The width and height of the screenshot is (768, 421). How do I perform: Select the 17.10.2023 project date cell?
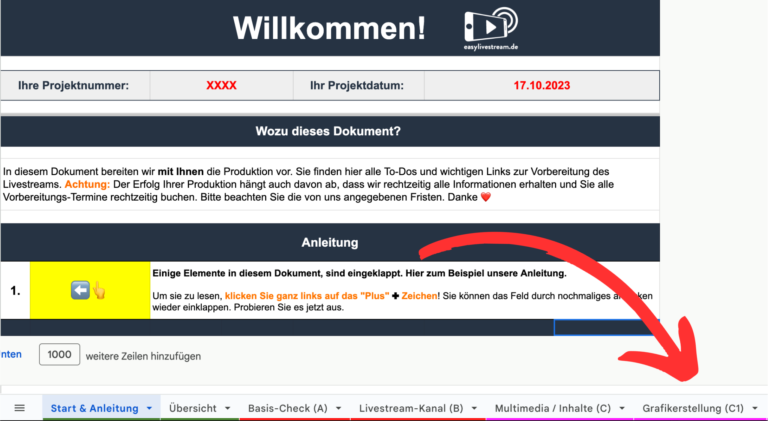coord(542,86)
